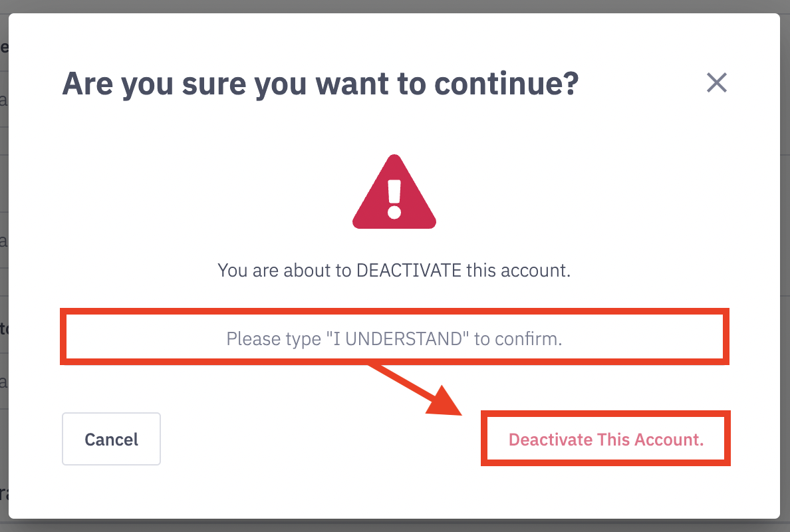Click the "Please type" placeholder text
This screenshot has height=532, width=790.
(273, 338)
